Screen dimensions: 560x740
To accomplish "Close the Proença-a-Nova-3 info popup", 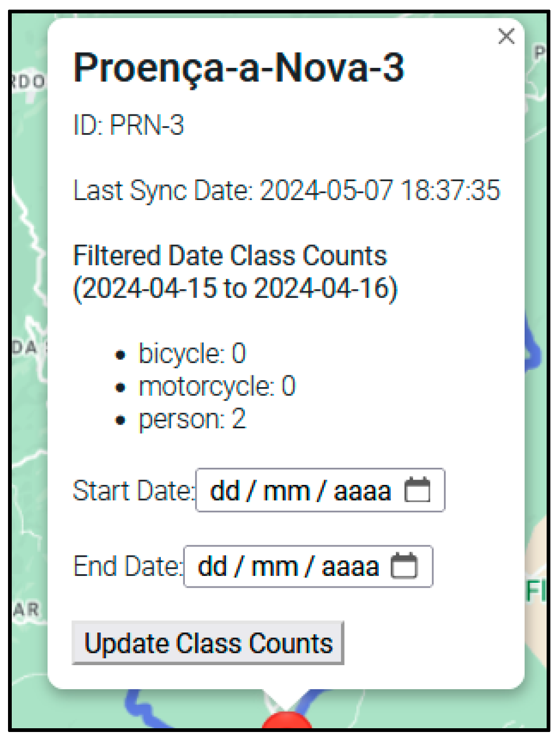I will point(505,36).
